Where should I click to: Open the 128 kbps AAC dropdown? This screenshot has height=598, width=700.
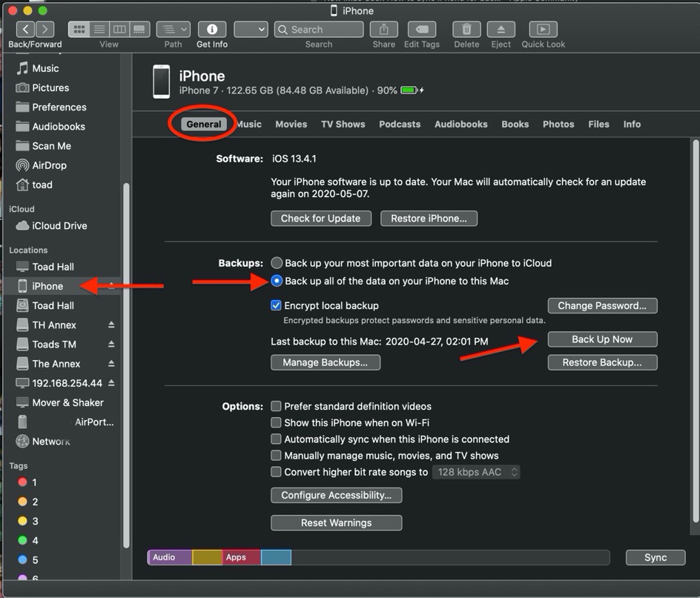[x=476, y=472]
